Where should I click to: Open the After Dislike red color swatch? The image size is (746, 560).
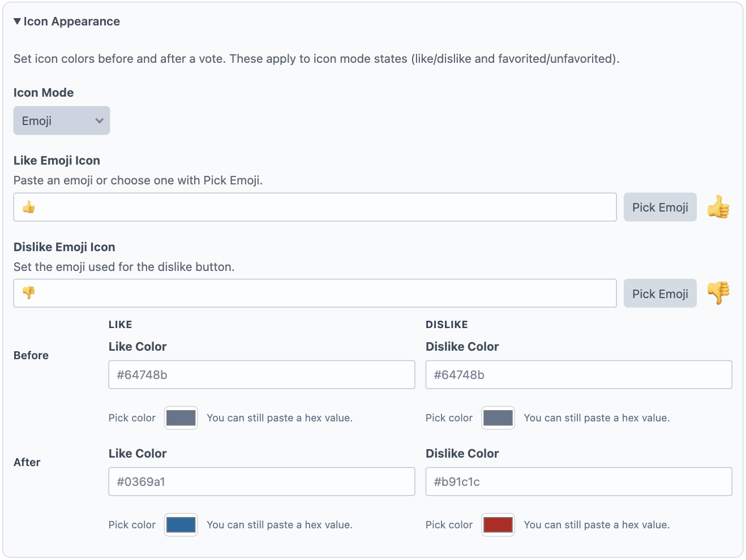[498, 524]
